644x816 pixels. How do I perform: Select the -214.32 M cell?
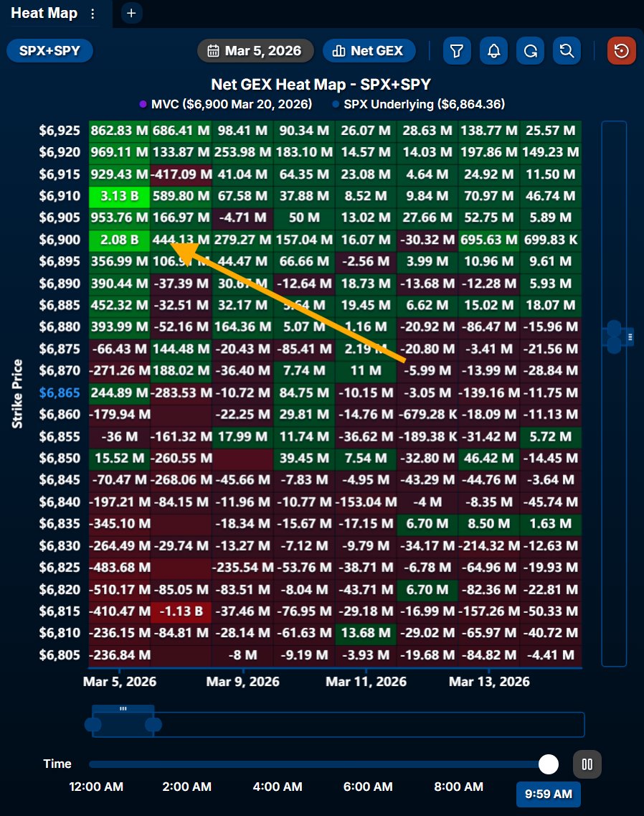[x=488, y=545]
